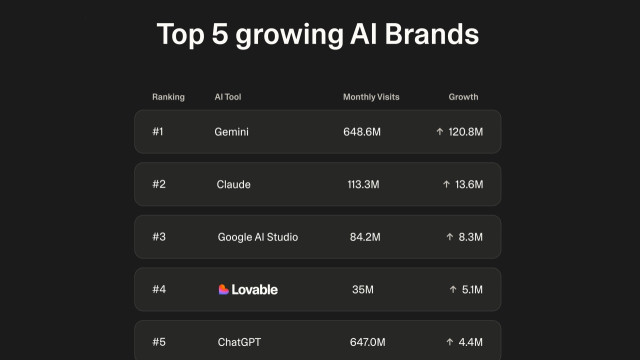Screen dimensions: 640x360
Task: Click Gemini's 648.6M monthly visits value
Action: tap(362, 132)
